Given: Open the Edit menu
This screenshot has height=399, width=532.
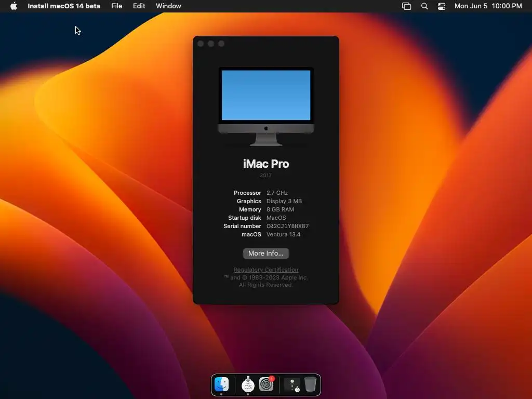Looking at the screenshot, I should pos(139,6).
